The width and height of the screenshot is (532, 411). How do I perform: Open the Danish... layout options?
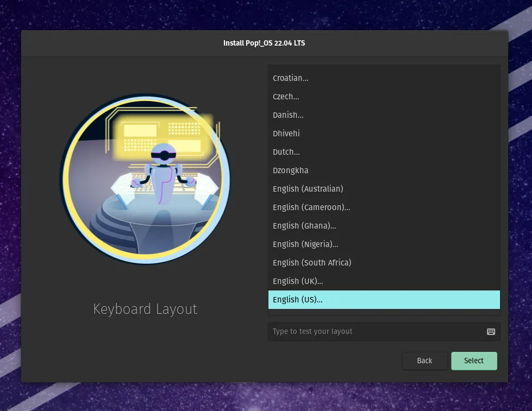(x=288, y=115)
